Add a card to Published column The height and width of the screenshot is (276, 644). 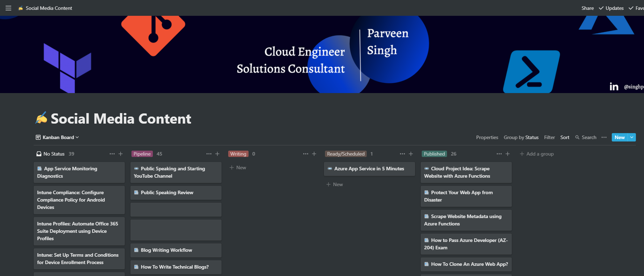(508, 154)
